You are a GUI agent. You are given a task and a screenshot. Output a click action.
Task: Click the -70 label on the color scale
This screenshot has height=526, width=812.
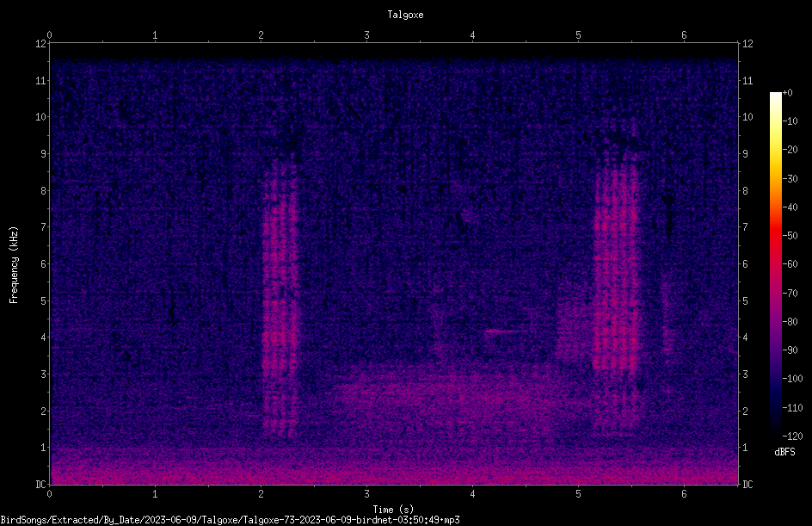tap(790, 294)
